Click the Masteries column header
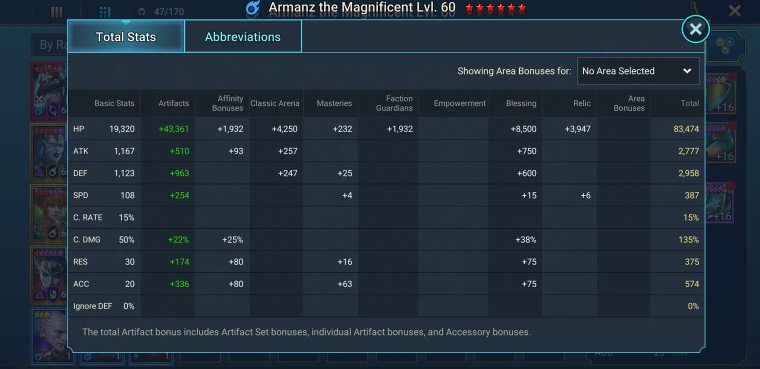The image size is (760, 369). tap(334, 103)
